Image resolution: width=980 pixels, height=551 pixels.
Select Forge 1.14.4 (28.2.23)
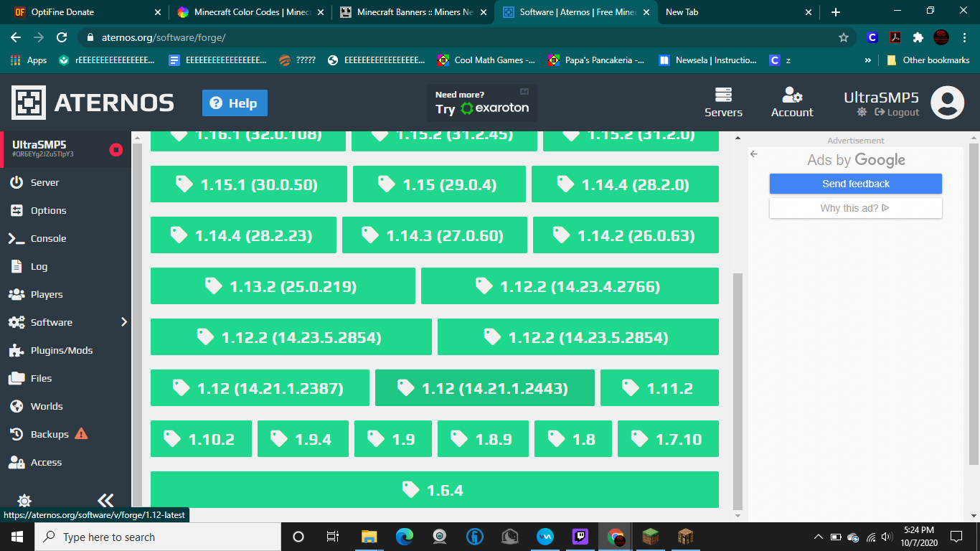pos(243,235)
